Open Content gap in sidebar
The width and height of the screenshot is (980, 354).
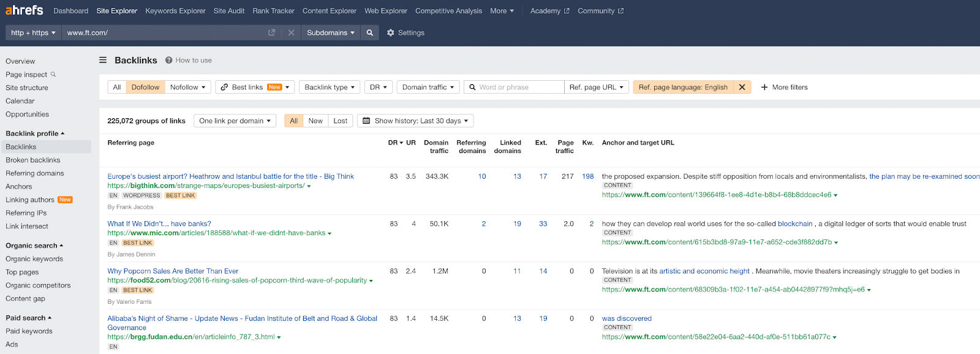(x=25, y=299)
